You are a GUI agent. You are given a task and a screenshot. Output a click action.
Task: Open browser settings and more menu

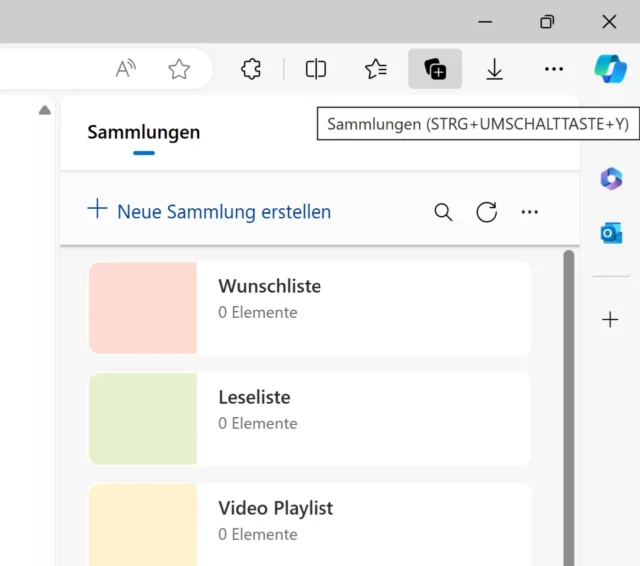[x=554, y=69]
